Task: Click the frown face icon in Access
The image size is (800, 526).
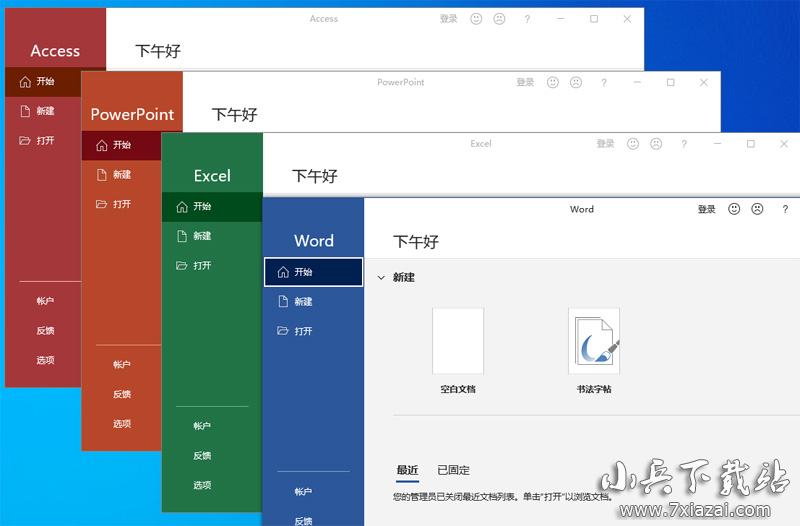Action: tap(499, 19)
